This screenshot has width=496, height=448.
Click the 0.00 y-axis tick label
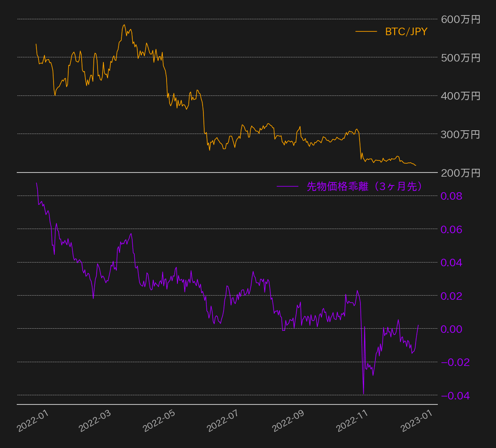coord(451,329)
